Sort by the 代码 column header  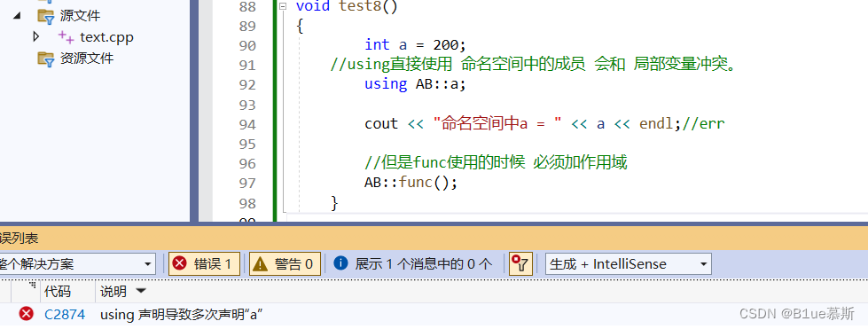point(58,292)
